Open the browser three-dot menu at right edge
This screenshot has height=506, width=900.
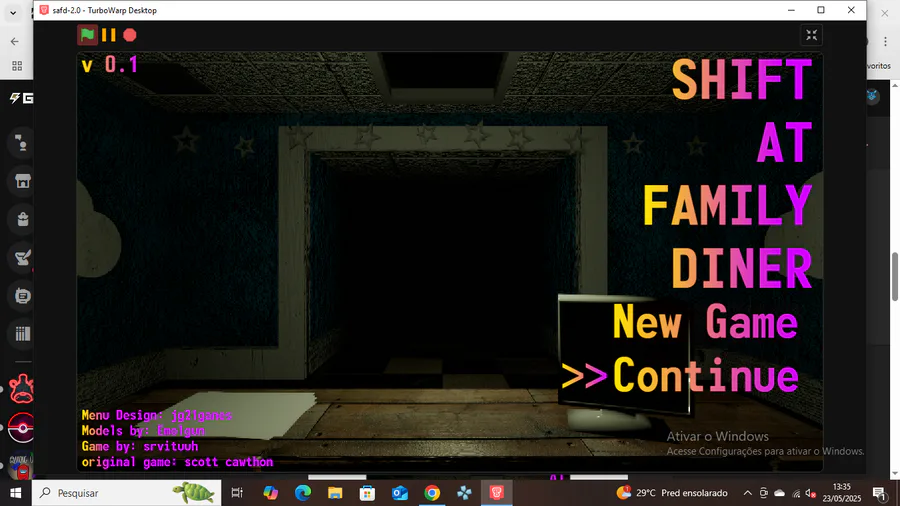(x=885, y=41)
